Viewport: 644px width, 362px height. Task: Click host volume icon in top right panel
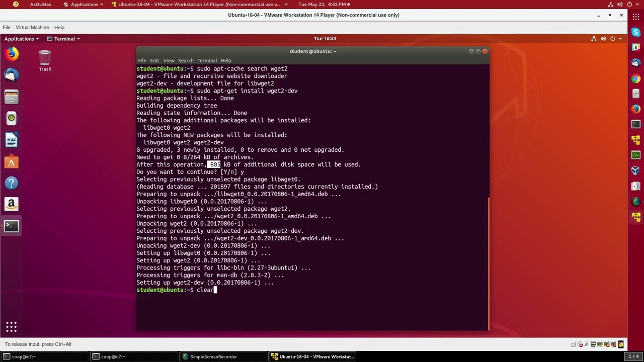coord(620,5)
